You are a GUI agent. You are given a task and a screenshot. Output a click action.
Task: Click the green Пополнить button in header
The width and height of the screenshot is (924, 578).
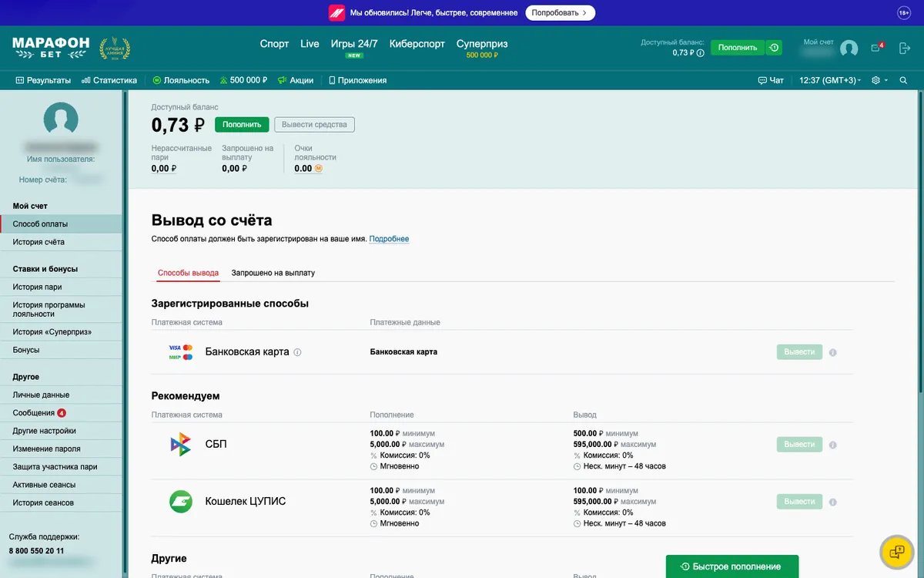tap(738, 48)
